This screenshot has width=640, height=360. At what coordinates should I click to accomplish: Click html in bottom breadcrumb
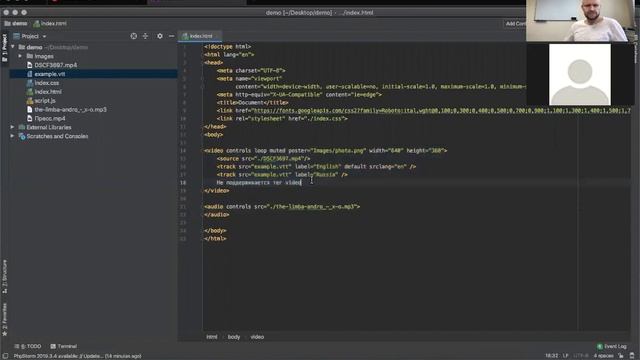click(x=211, y=337)
